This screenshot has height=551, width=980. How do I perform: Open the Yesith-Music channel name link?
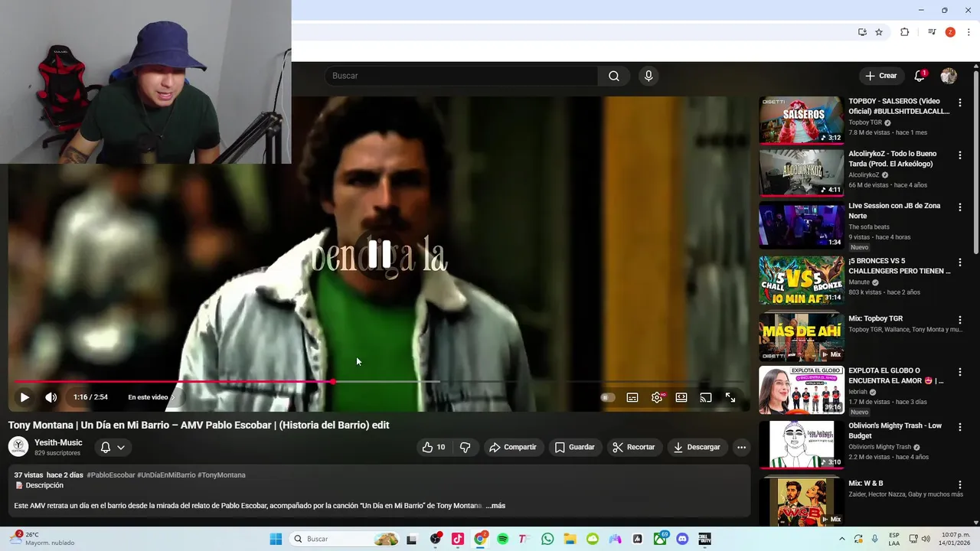click(x=58, y=442)
